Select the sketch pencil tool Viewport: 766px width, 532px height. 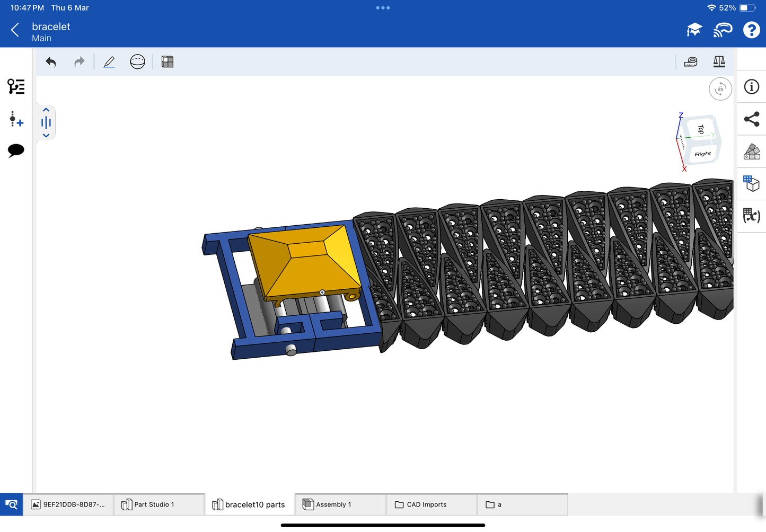109,62
